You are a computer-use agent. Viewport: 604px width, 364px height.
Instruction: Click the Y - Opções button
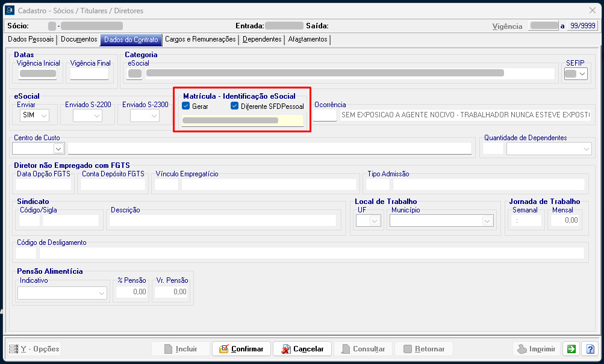34,349
